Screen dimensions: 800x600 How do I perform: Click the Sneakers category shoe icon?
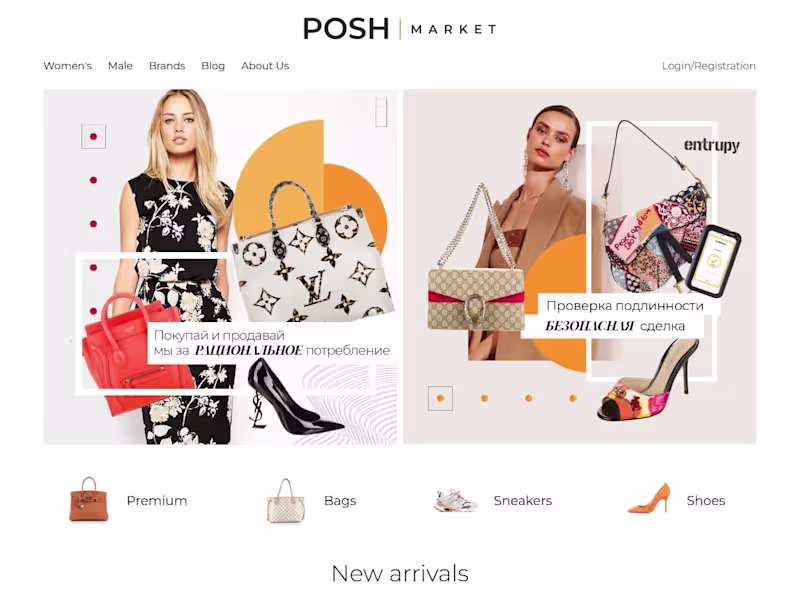point(456,500)
